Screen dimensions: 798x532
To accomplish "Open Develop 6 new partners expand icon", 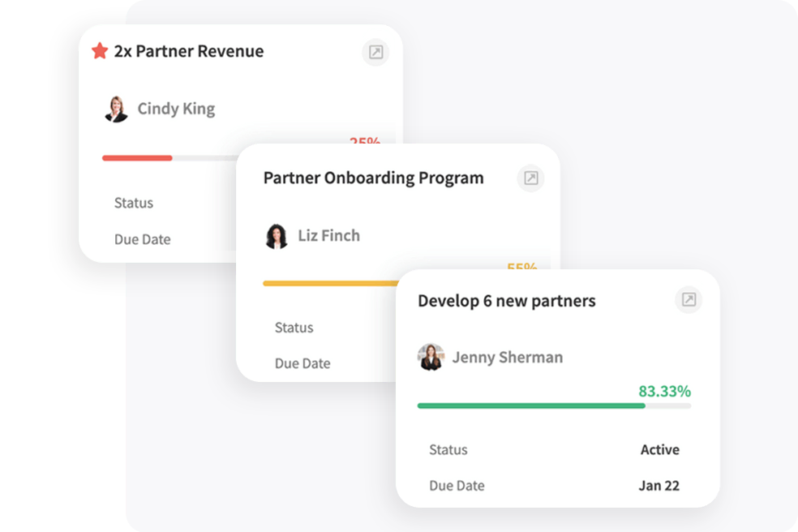I will click(x=689, y=300).
